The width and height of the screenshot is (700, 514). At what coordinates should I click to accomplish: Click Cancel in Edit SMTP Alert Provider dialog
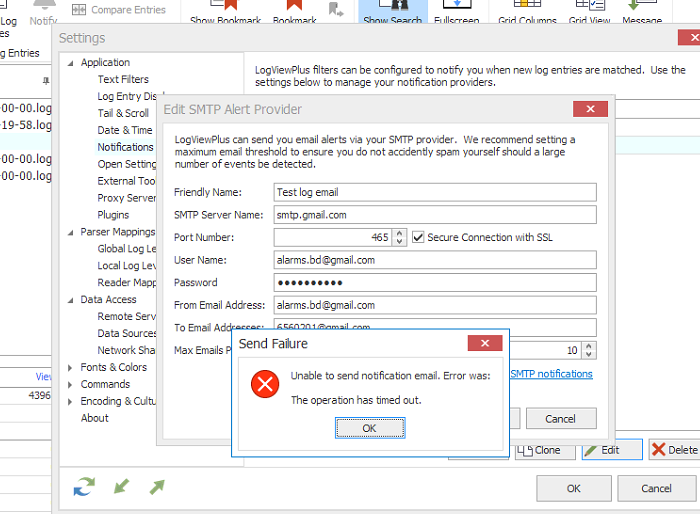(561, 419)
